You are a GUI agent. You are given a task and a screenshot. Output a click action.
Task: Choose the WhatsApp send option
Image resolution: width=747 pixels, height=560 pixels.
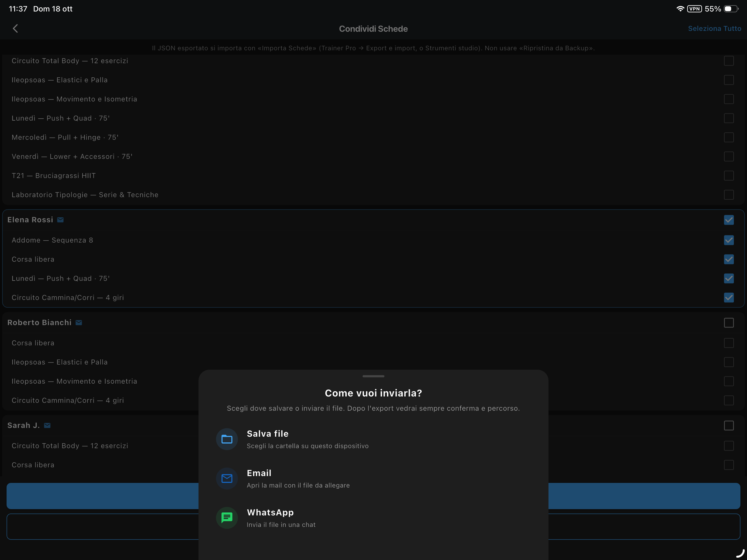pyautogui.click(x=373, y=517)
